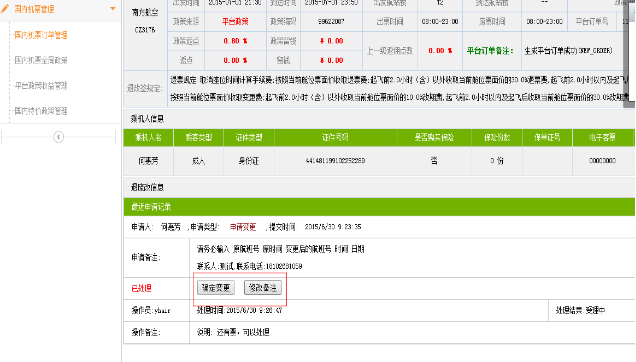This screenshot has width=636, height=362.
Task: Click the 是否购买保险 column header
Action: pos(434,138)
